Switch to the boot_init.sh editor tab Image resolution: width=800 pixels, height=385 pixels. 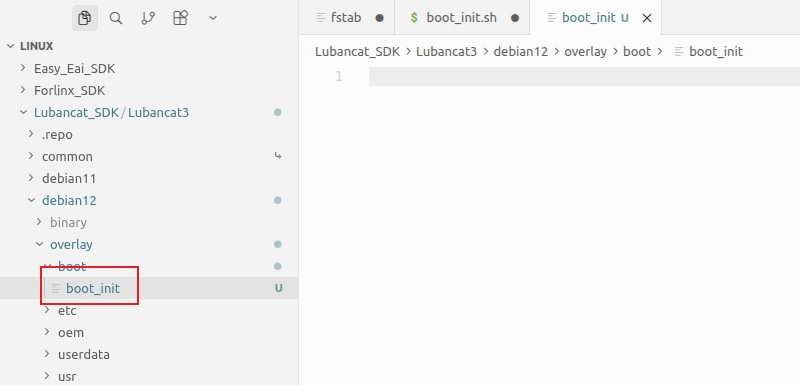tap(462, 17)
